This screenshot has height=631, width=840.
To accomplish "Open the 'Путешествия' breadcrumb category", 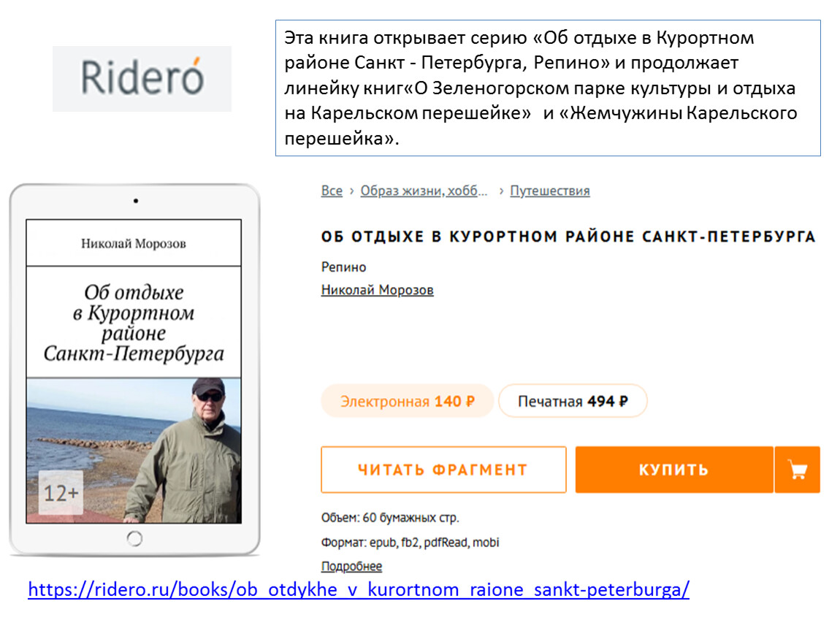I will coord(549,191).
